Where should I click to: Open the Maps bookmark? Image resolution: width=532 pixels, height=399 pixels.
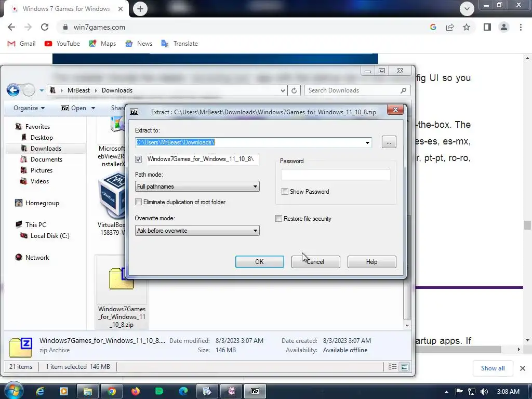tap(102, 44)
